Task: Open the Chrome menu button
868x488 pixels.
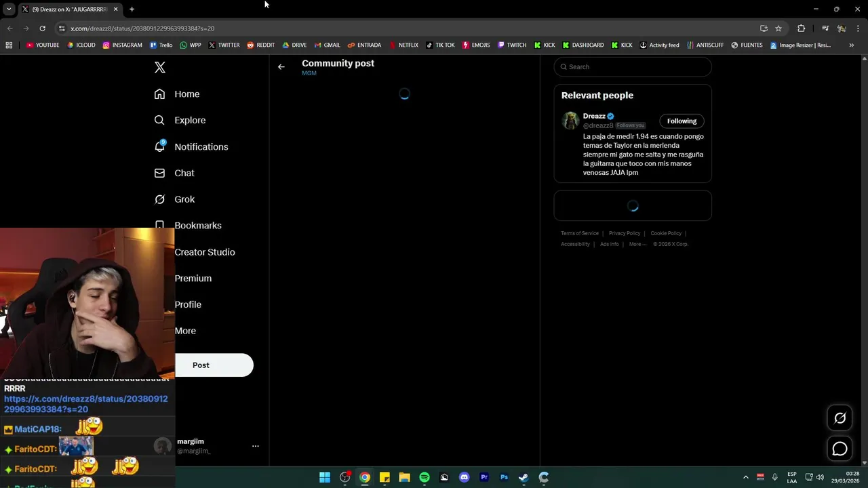Action: 859,28
